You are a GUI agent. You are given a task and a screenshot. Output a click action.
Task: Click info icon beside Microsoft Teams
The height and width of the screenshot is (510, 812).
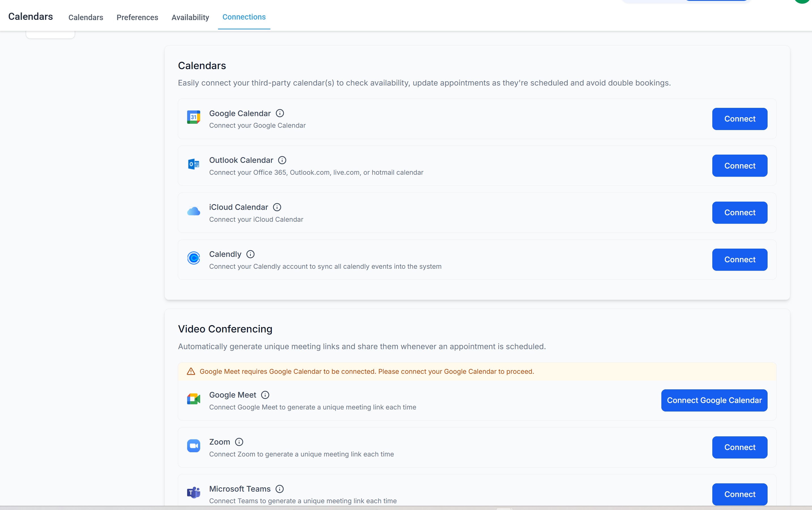(279, 489)
